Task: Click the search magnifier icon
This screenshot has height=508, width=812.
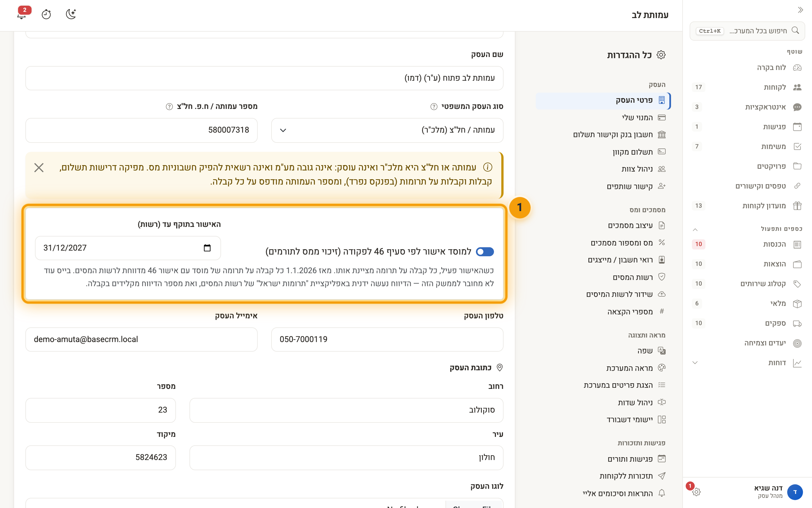Action: (x=795, y=30)
